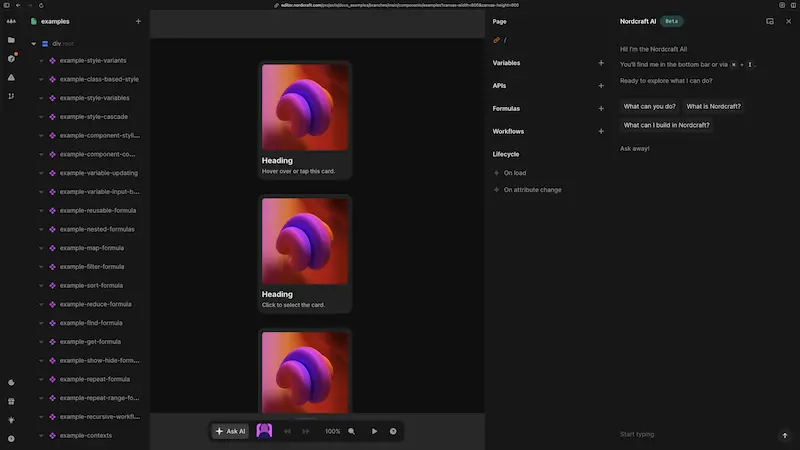The width and height of the screenshot is (800, 450).
Task: Select example-repeat-formula in the tree
Action: tap(94, 379)
